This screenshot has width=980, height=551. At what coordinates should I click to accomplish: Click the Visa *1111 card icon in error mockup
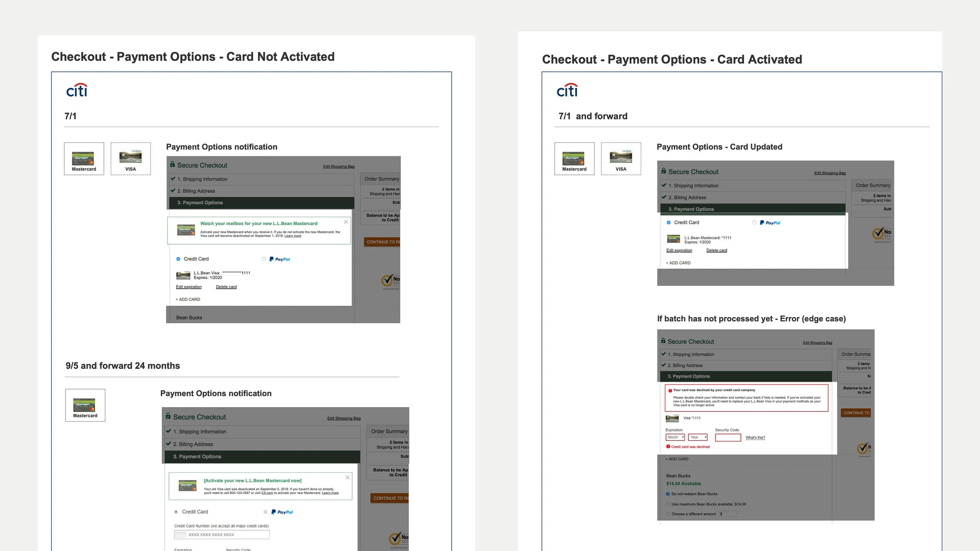(x=672, y=418)
